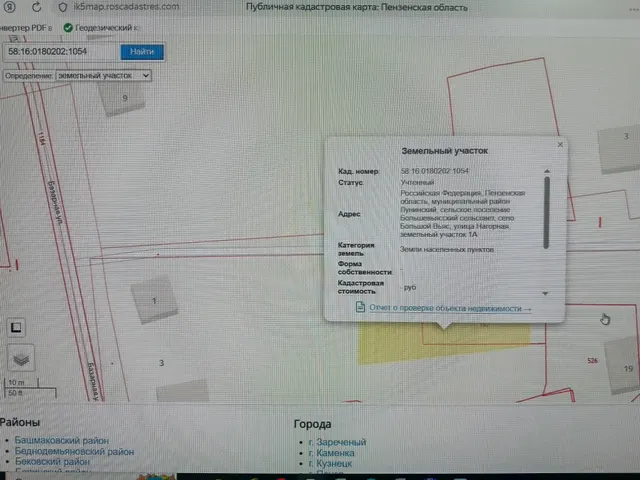
Task: Click building number 9 on map
Action: coord(125,98)
